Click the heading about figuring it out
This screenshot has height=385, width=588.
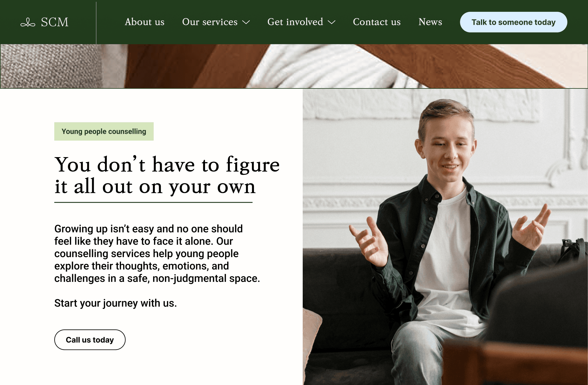point(167,175)
